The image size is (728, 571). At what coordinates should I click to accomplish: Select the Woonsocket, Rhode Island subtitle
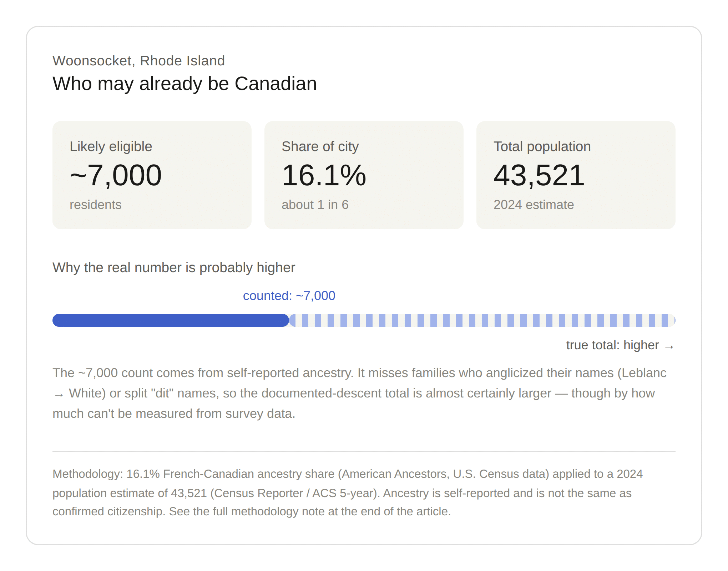[138, 61]
